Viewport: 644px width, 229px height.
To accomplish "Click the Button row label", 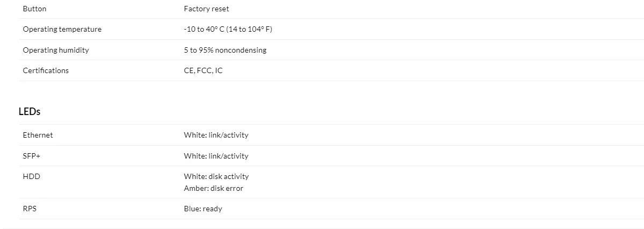I will (x=34, y=9).
